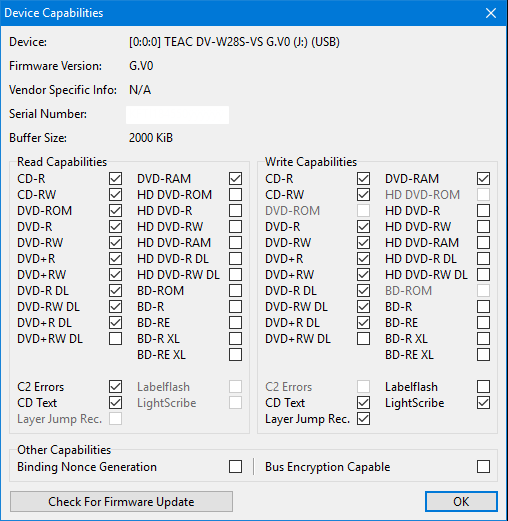
Task: Toggle the Read DVD-RAM checkbox
Action: point(235,179)
